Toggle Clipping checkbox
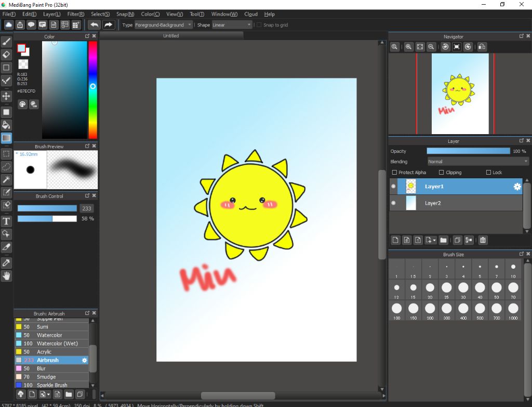This screenshot has width=532, height=407. click(442, 173)
